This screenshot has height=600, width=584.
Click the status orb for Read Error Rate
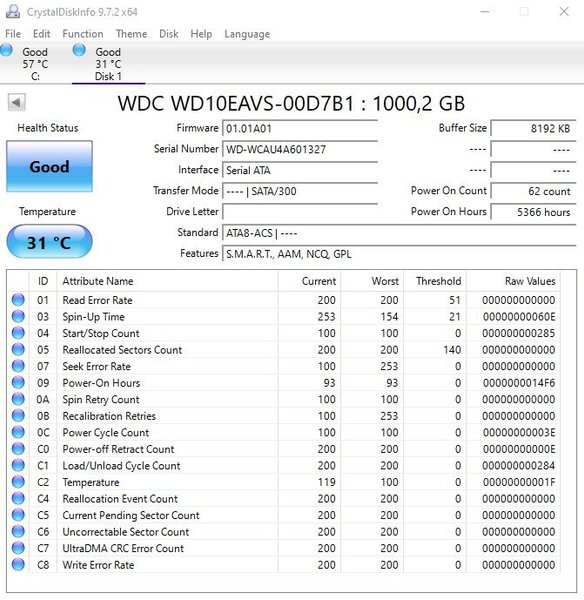(18, 300)
